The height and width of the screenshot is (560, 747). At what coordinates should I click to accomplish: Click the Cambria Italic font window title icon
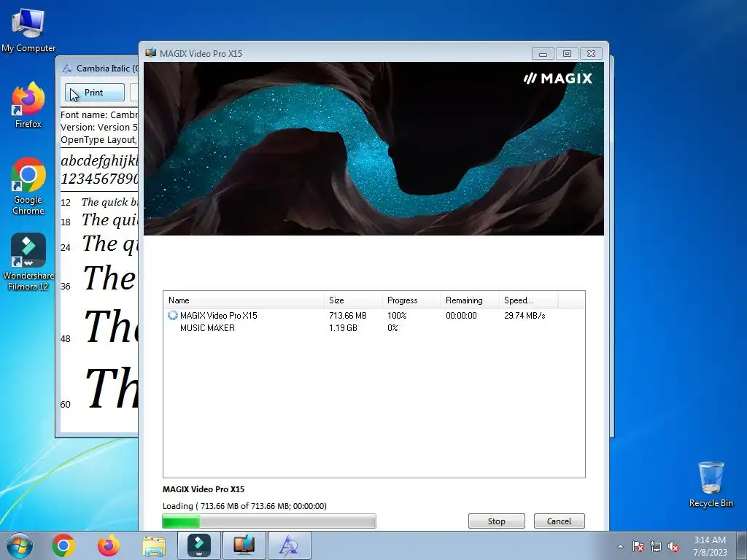pyautogui.click(x=68, y=68)
